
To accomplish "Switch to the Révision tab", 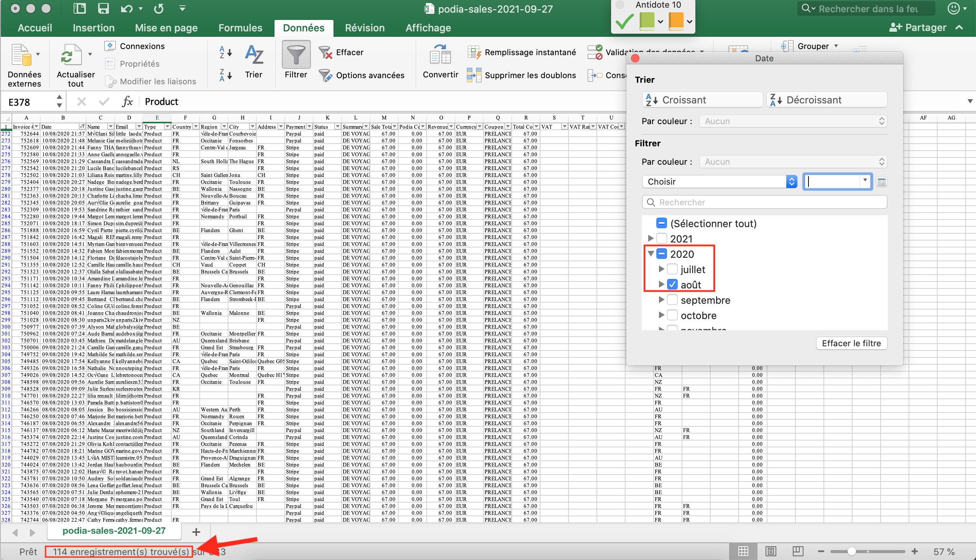I will (365, 28).
